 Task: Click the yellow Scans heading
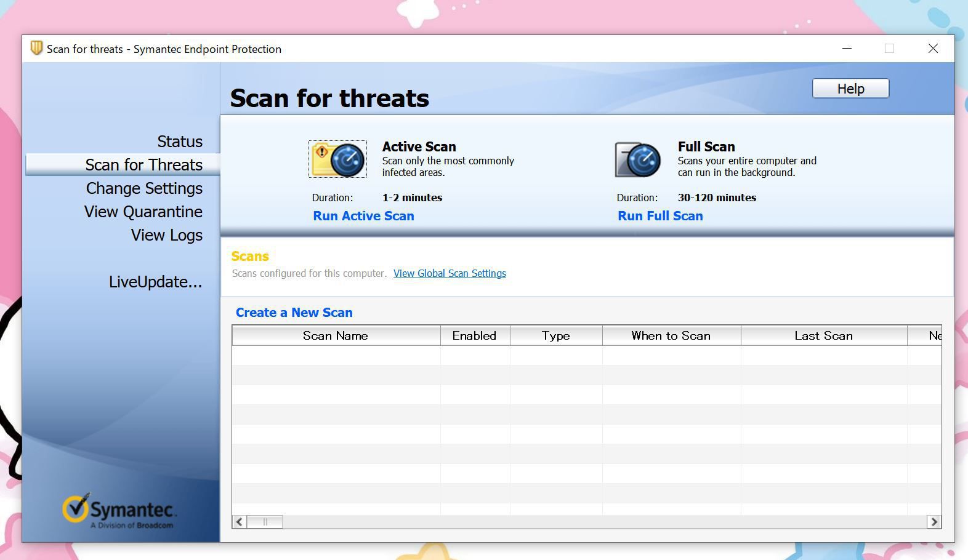[x=250, y=256]
